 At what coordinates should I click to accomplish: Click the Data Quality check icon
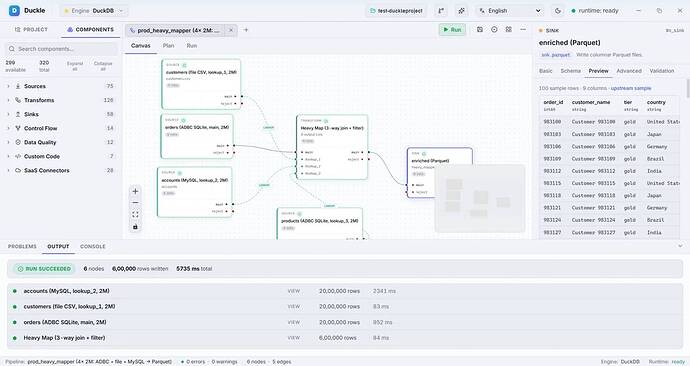pyautogui.click(x=18, y=143)
